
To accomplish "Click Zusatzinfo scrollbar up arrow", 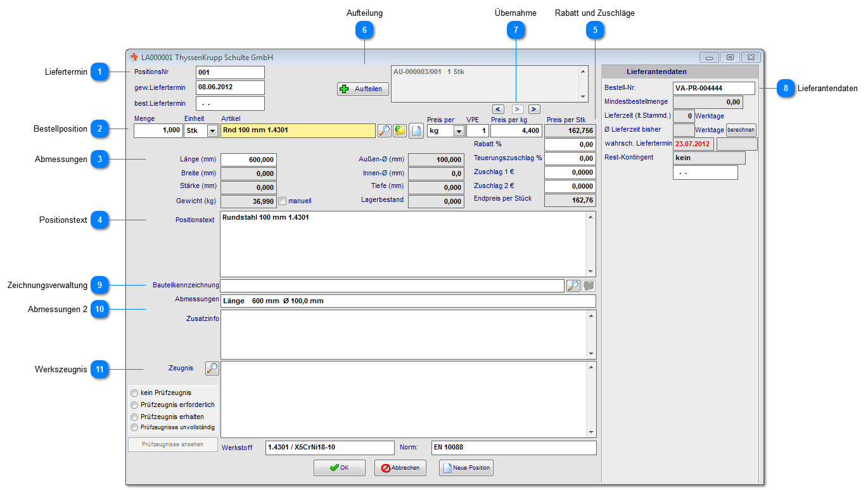I will (x=591, y=315).
